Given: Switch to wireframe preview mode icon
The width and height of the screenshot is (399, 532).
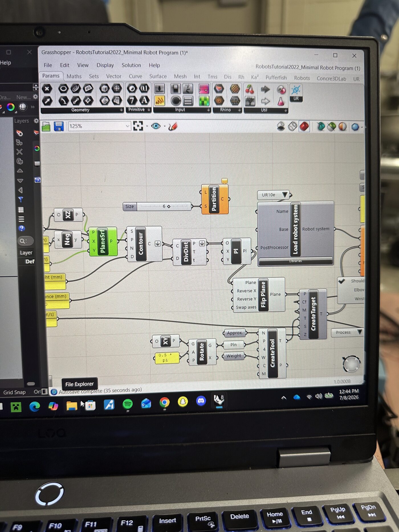Looking at the screenshot, I should coord(293,126).
